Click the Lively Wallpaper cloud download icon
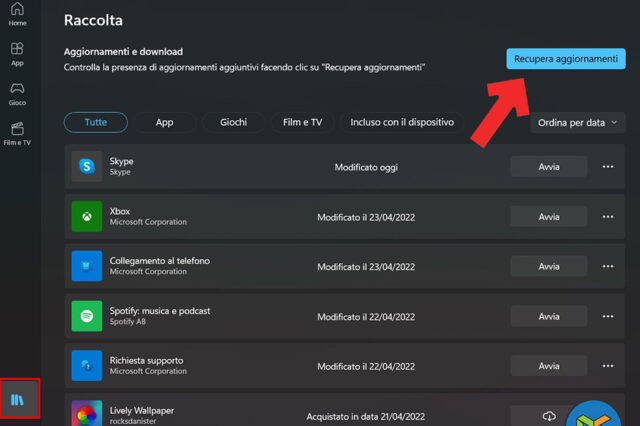Viewport: 640px width, 426px height. pyautogui.click(x=548, y=415)
